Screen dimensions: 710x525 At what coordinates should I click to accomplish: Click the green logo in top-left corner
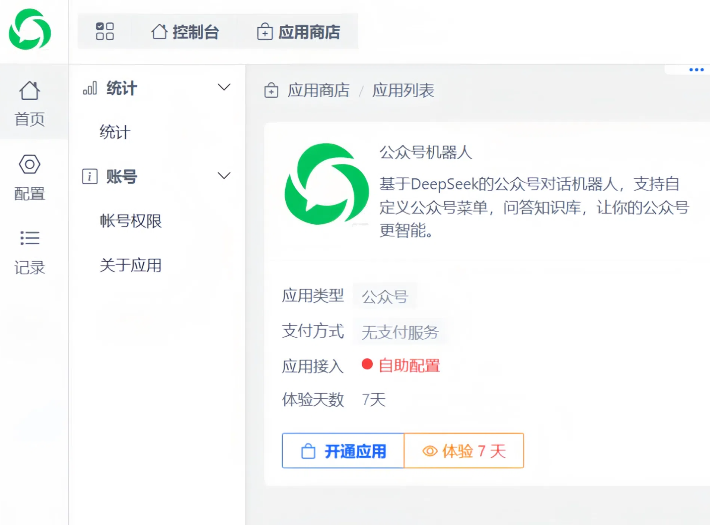click(x=30, y=30)
